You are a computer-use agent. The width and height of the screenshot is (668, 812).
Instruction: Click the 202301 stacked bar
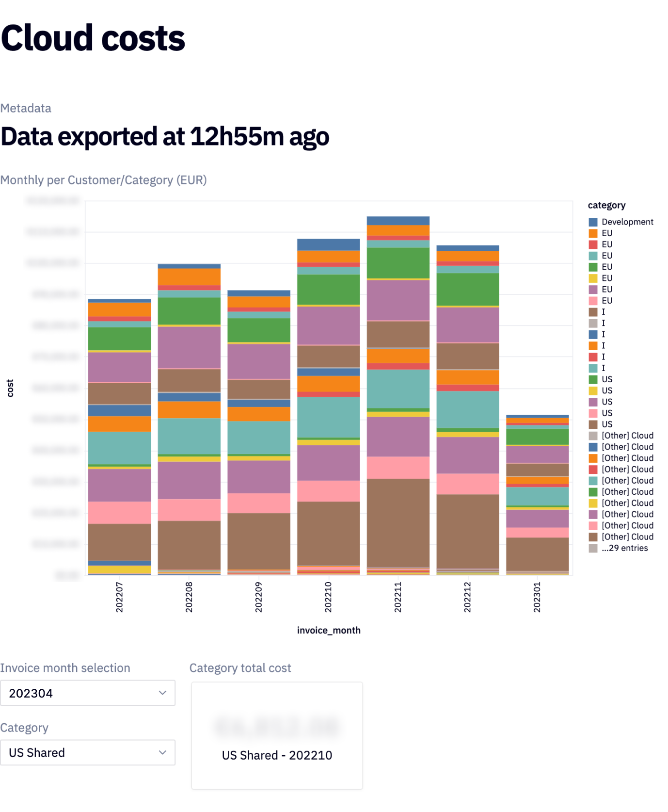537,495
